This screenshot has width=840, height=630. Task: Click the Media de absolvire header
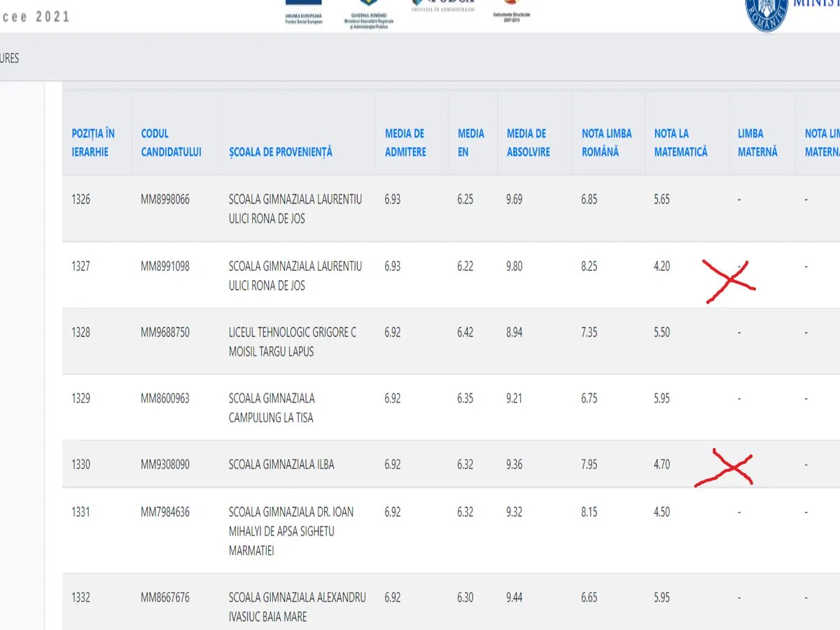[528, 142]
